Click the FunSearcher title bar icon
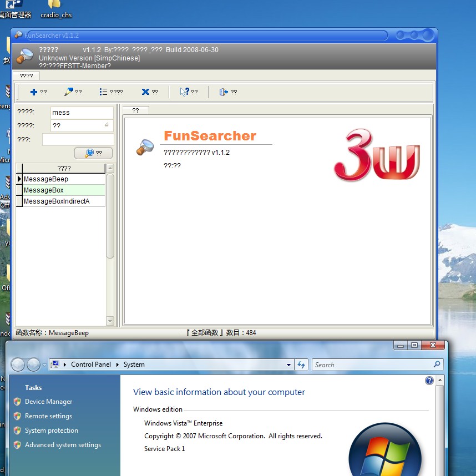The width and height of the screenshot is (476, 476). pos(18,35)
